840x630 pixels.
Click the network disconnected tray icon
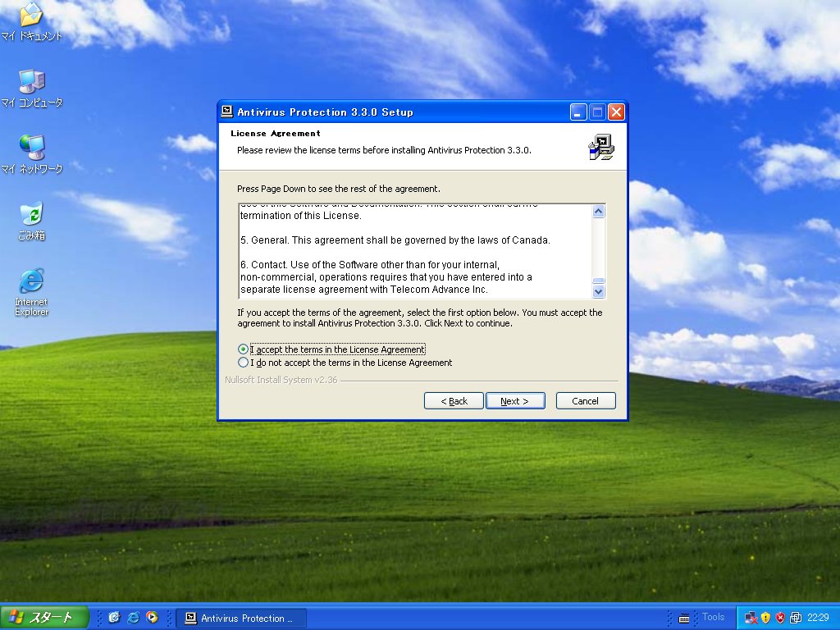751,619
